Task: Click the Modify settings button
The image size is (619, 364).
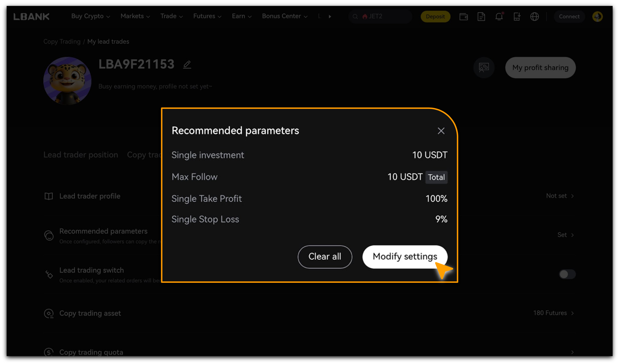Action: 405,257
